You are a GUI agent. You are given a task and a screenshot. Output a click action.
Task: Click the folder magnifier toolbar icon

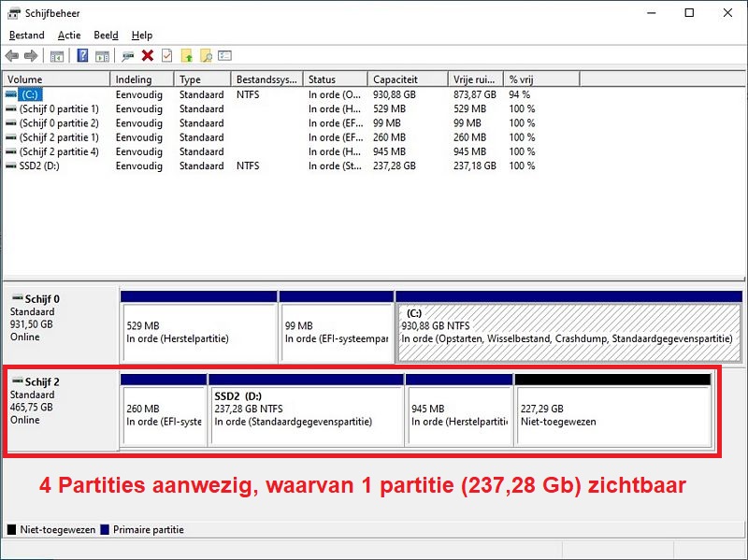point(207,55)
